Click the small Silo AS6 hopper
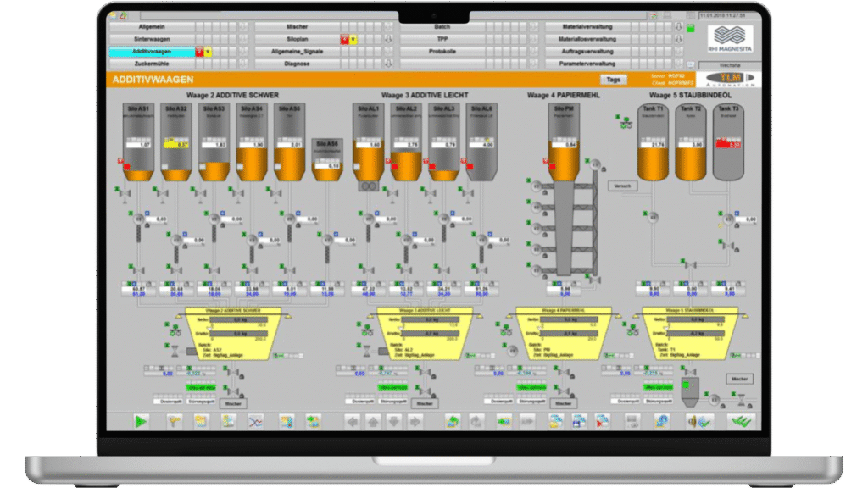The image size is (868, 488). [327, 159]
